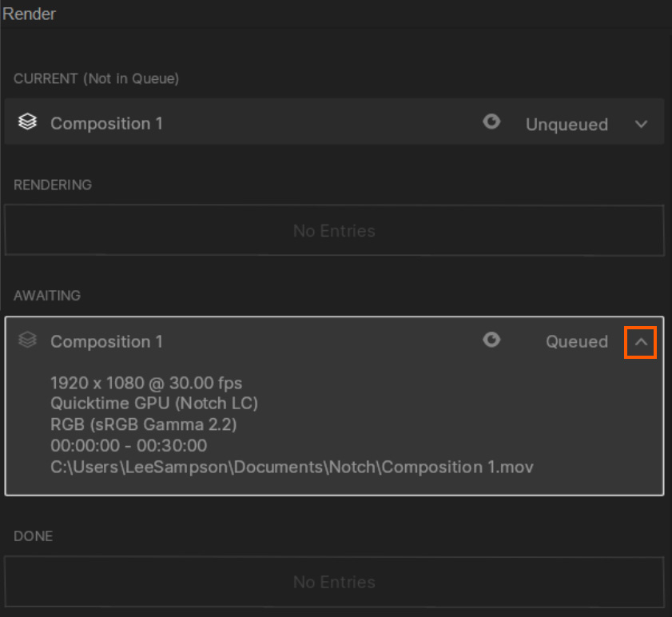Collapse the queued Composition 1 details

click(x=640, y=342)
